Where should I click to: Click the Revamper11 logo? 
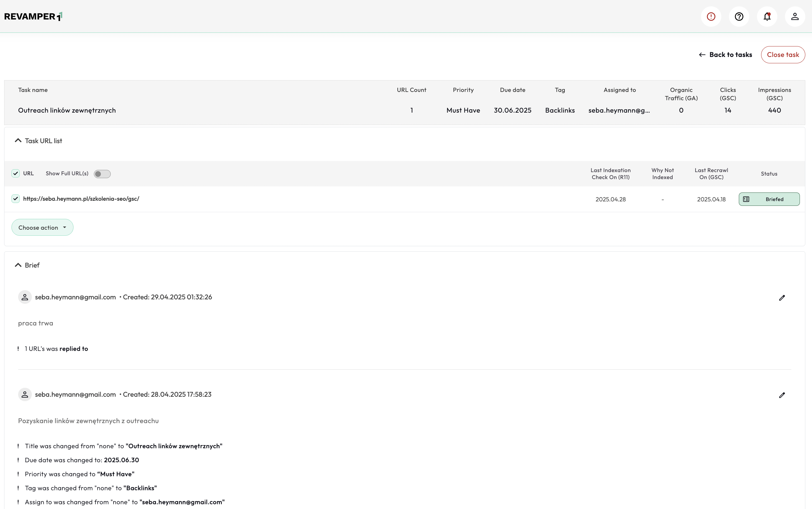click(33, 17)
